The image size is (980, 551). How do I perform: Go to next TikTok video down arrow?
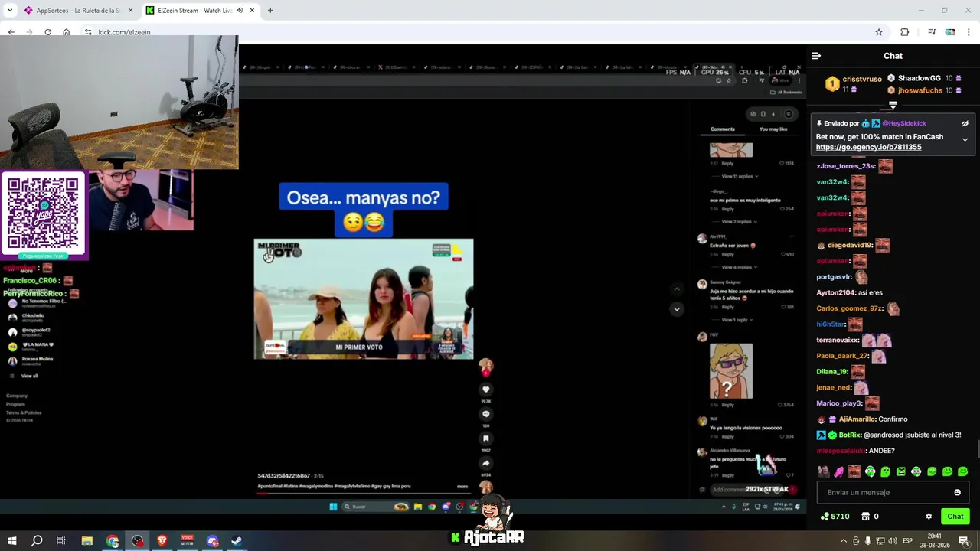pyautogui.click(x=676, y=309)
